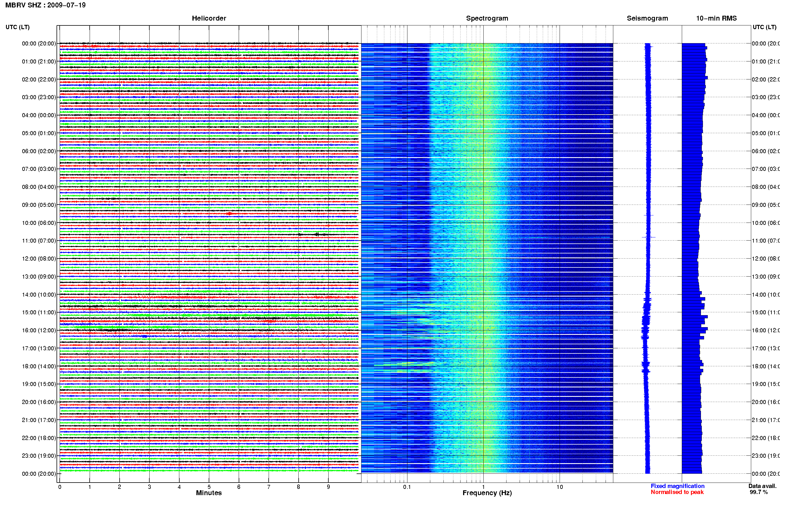Image resolution: width=812 pixels, height=508 pixels.
Task: Click the left 06:00 (02:00) time label
Action: point(39,151)
